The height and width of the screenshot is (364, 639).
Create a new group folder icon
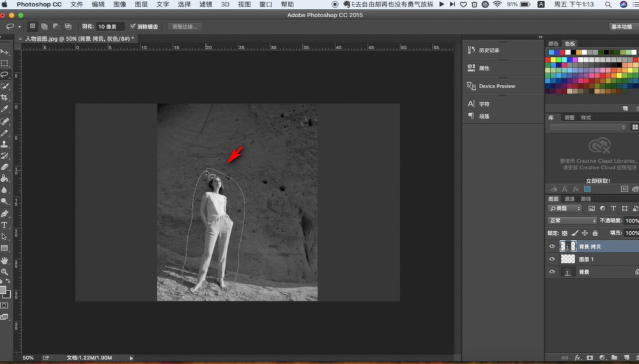click(x=614, y=358)
